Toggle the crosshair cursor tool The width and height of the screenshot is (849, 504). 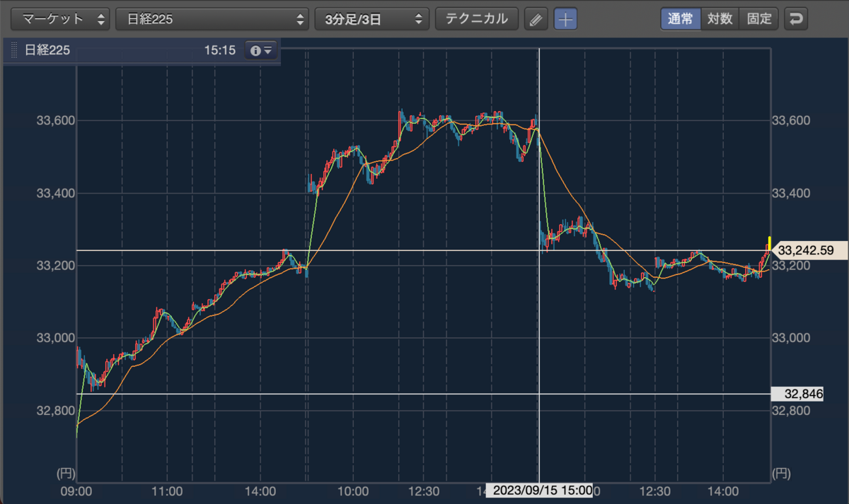565,19
